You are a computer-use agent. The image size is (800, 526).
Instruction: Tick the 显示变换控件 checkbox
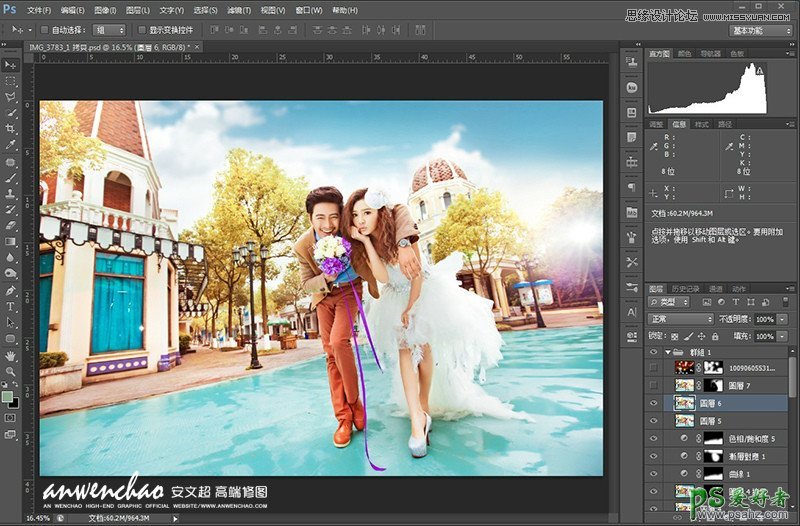click(x=141, y=30)
